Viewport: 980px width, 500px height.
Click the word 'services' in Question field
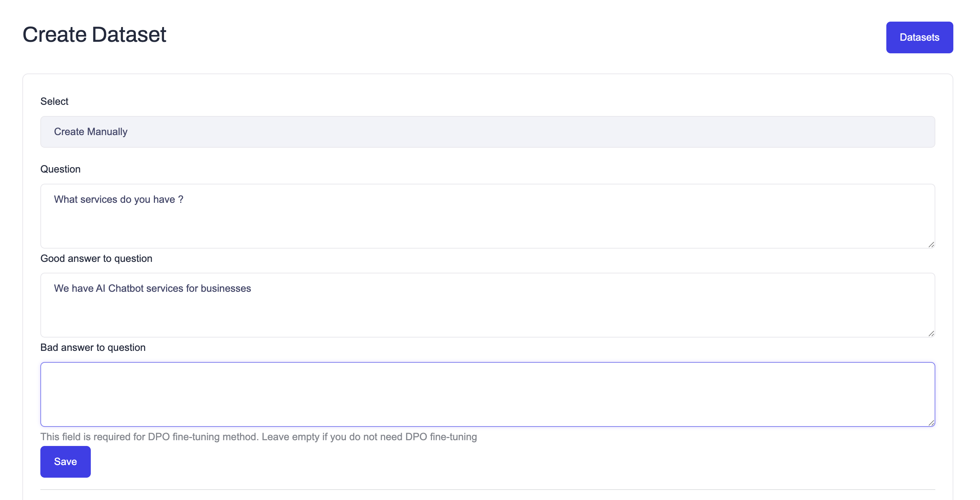click(x=98, y=199)
